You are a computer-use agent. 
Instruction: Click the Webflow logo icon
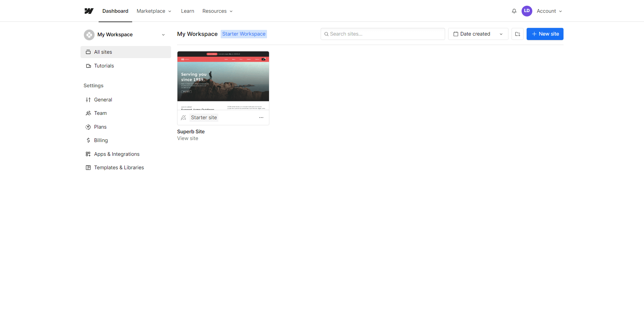pos(89,11)
